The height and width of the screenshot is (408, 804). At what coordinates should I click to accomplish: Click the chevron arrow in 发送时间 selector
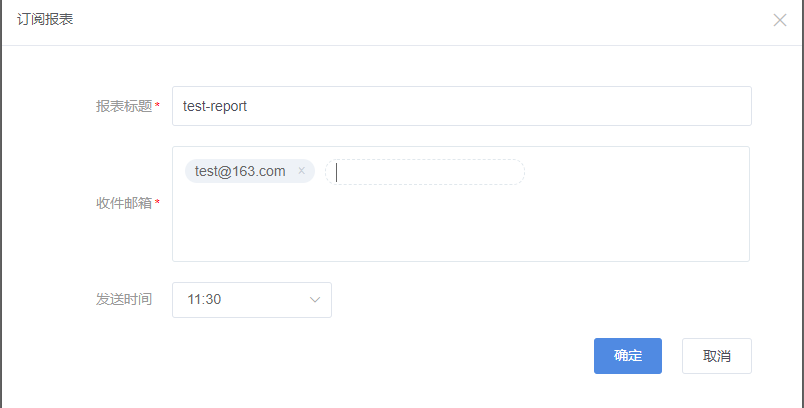coord(315,300)
